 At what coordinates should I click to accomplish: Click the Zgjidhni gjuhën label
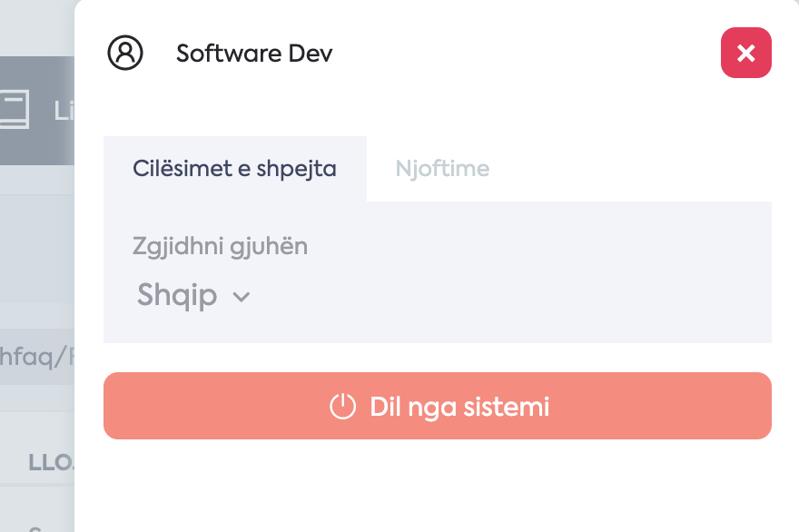220,247
